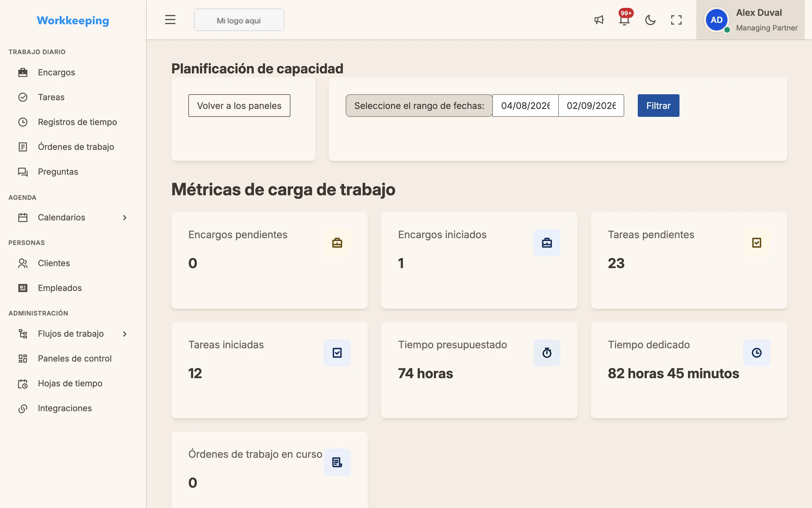The image size is (812, 508).
Task: Click the AD user avatar
Action: pos(717,20)
